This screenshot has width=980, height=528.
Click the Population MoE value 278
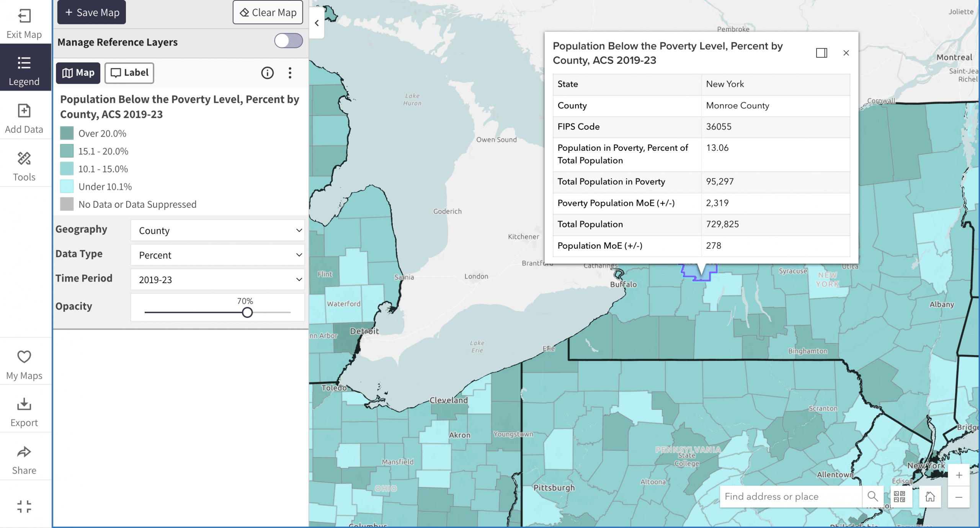[x=713, y=246]
